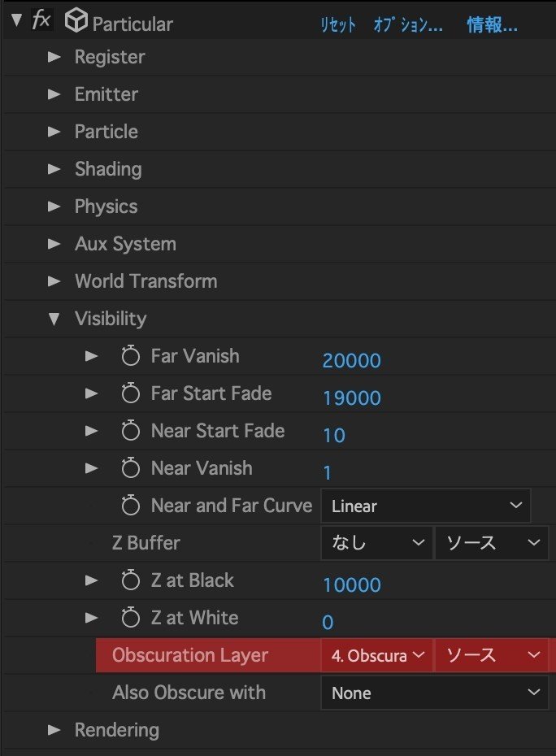Click the Far Vanish value 20000

(351, 358)
